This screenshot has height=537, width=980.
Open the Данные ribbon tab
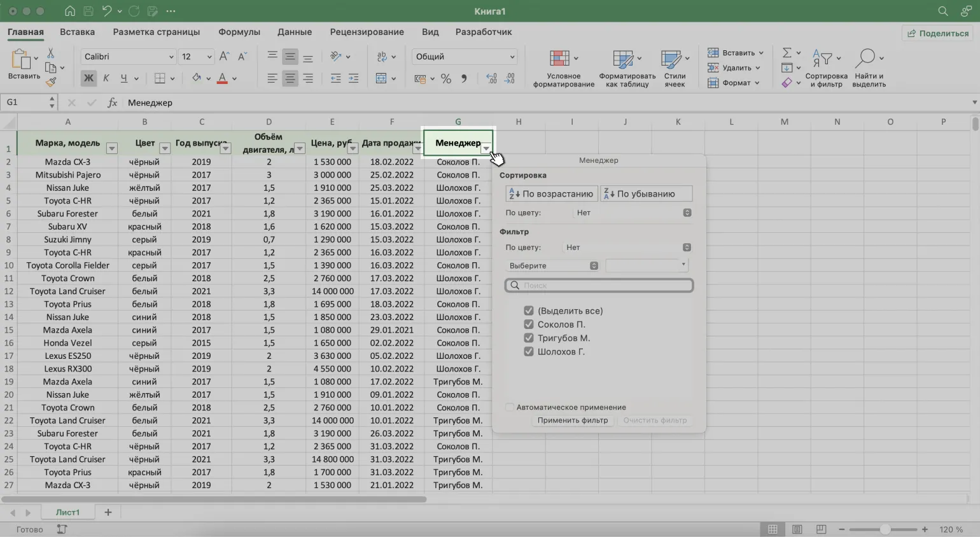click(294, 32)
